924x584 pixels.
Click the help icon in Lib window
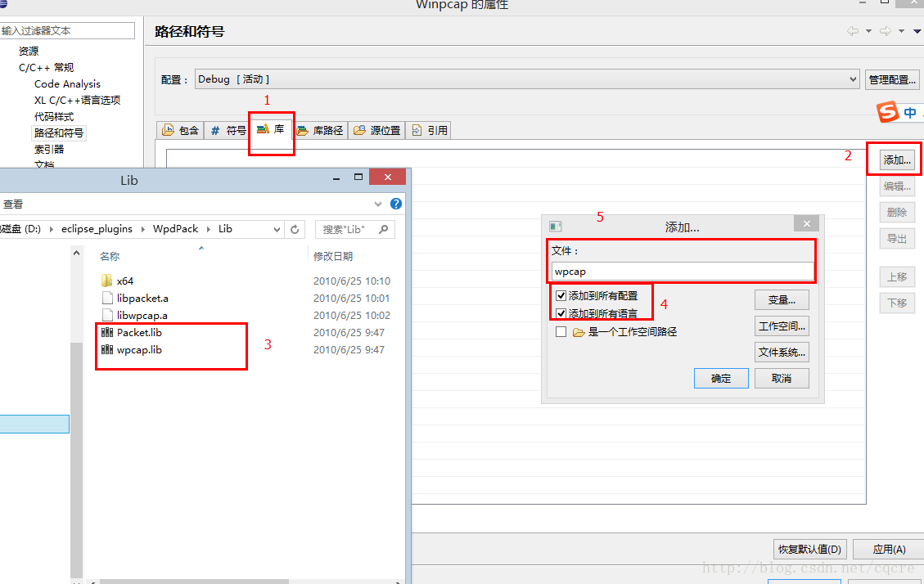click(x=396, y=204)
